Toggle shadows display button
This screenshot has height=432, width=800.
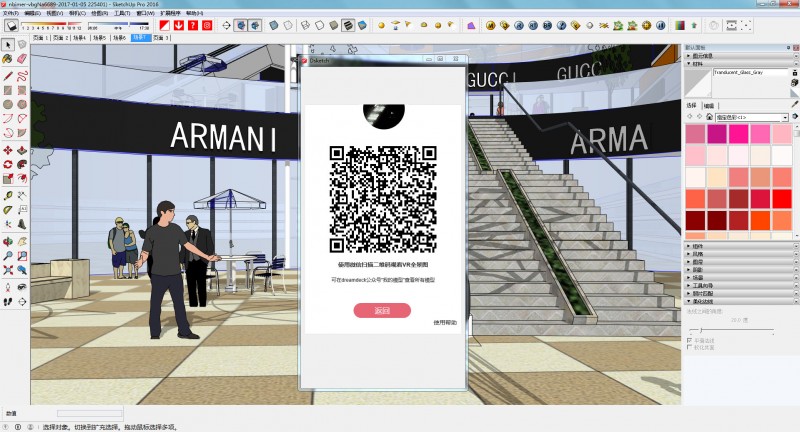click(12, 25)
